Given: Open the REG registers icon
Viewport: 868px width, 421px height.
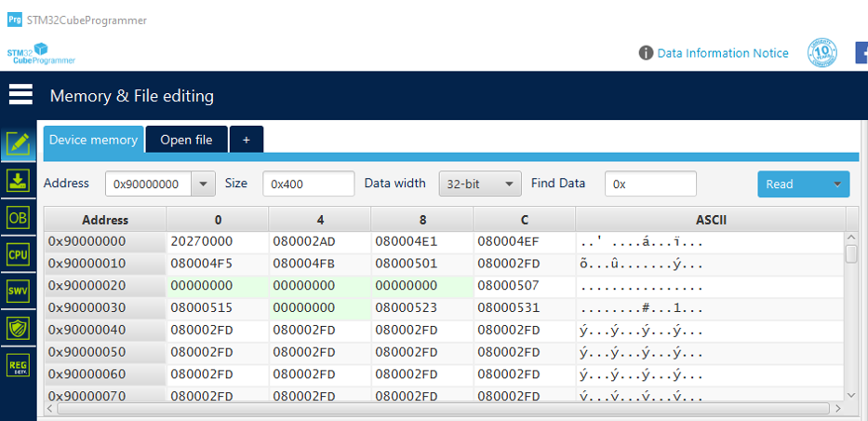Looking at the screenshot, I should point(19,365).
